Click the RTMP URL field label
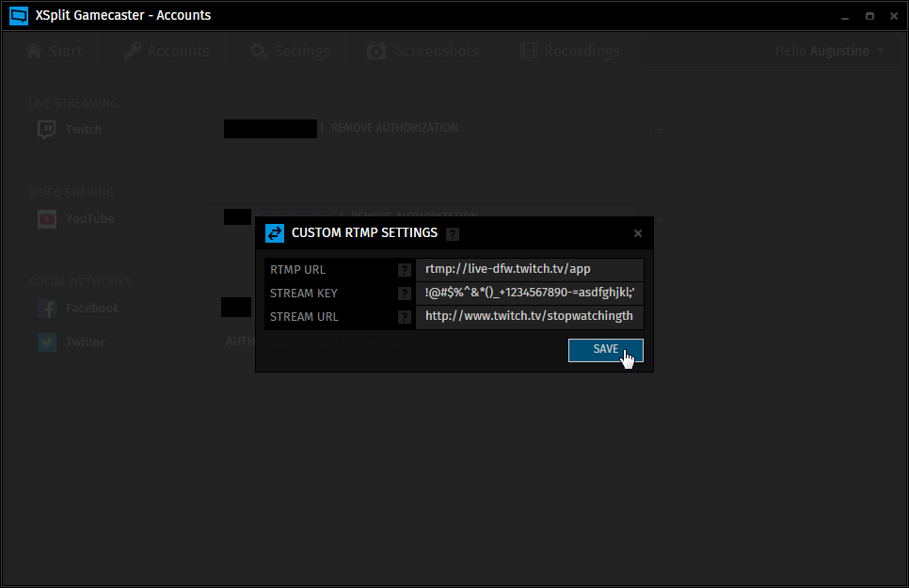Screen dimensions: 909x588 tap(298, 270)
